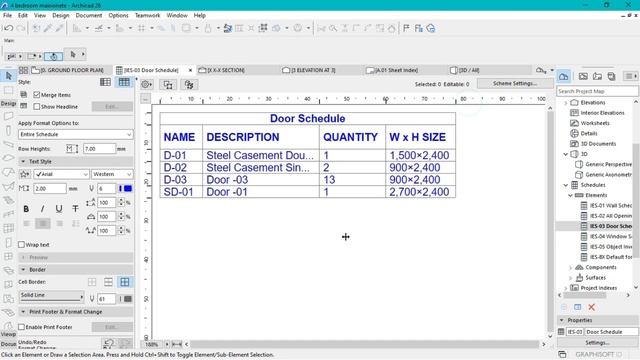The image size is (640, 360).
Task: Click the favorites star icon beside font
Action: click(x=24, y=174)
